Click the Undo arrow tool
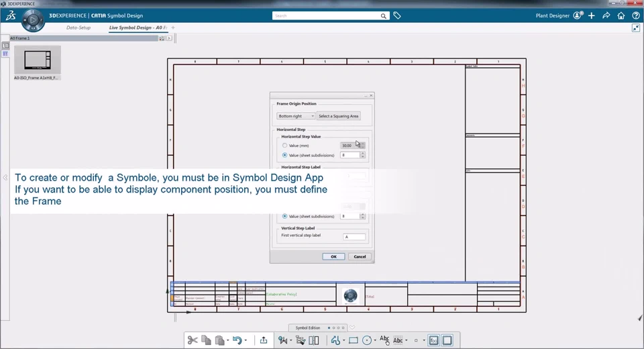Viewport: 644px width, 349px height. pyautogui.click(x=237, y=340)
